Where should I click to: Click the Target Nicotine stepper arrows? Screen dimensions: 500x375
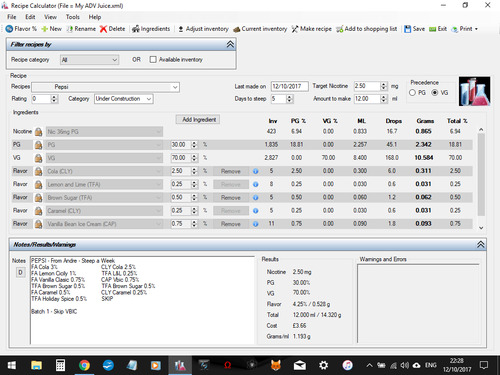tap(384, 86)
